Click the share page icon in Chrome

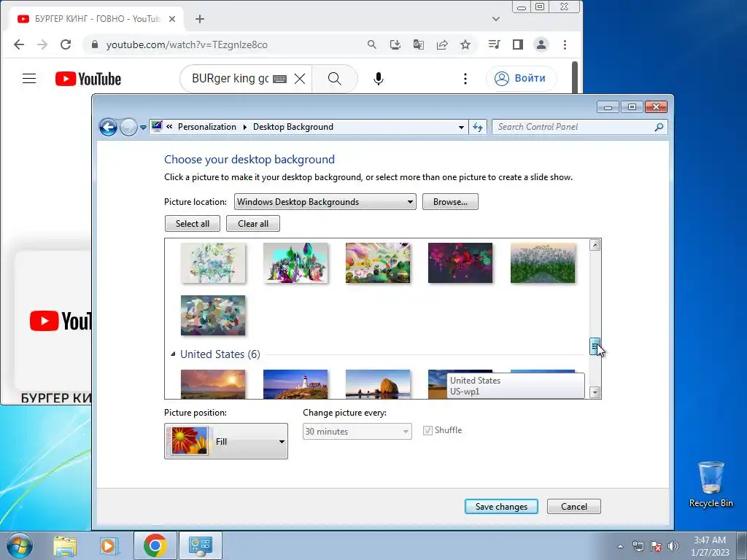click(442, 44)
